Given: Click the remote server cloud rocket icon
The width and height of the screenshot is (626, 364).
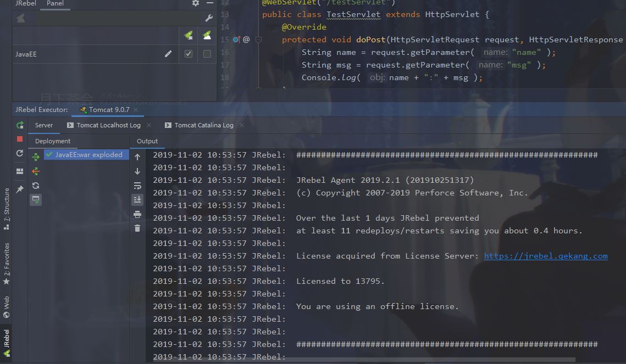Looking at the screenshot, I should [x=207, y=36].
